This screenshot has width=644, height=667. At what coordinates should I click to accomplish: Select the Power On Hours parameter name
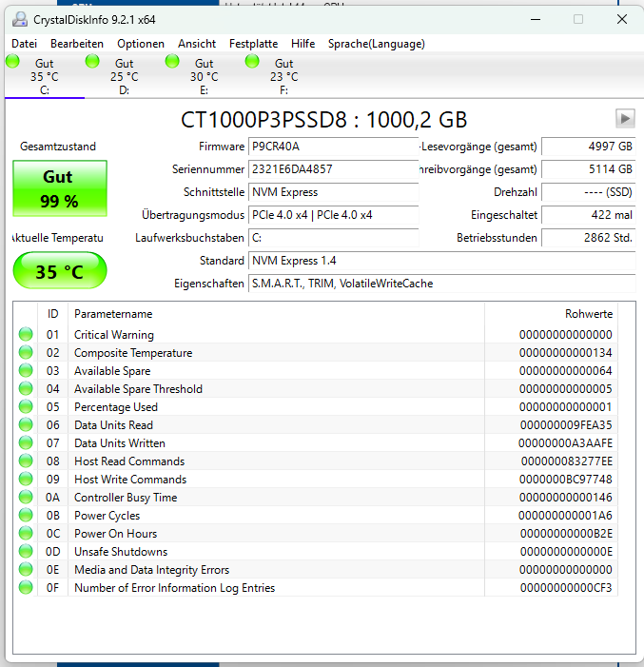click(x=116, y=534)
